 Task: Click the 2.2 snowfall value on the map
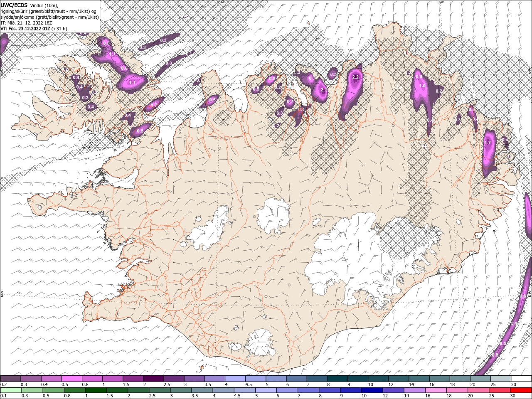point(356,77)
